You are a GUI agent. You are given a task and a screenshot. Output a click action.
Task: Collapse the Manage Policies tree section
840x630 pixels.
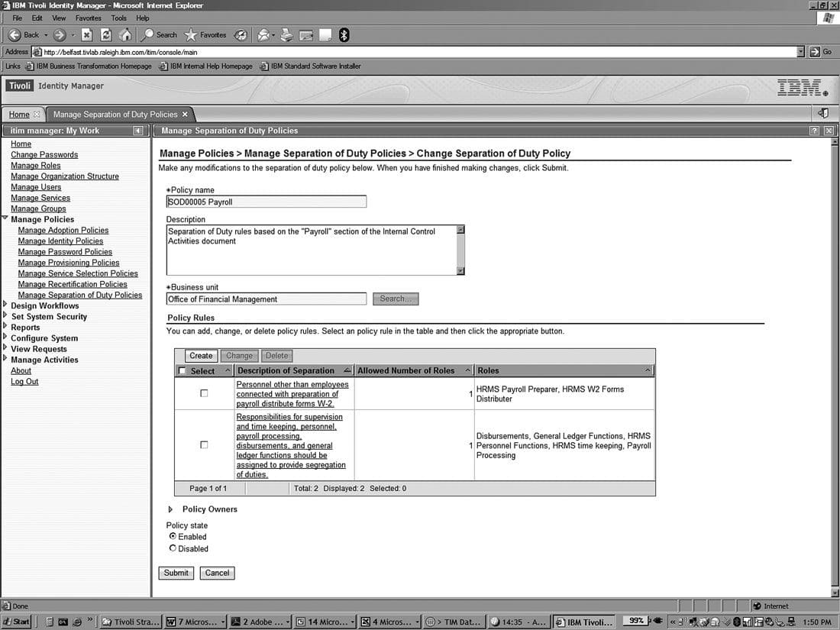5,218
